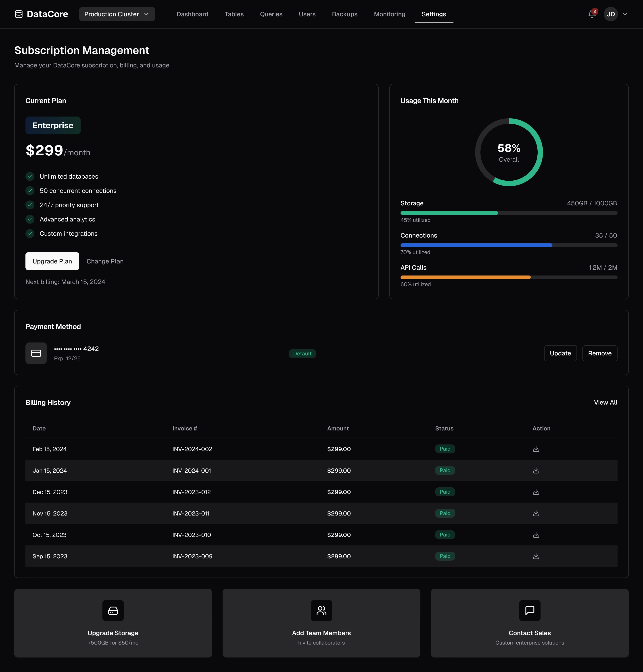Click the Paid status for Jan 15, 2024

coord(445,470)
